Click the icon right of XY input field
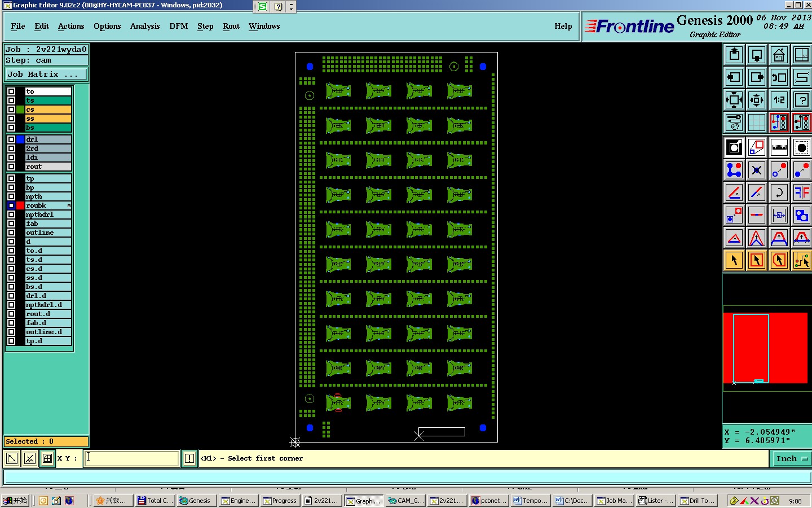This screenshot has height=508, width=812. tap(189, 458)
